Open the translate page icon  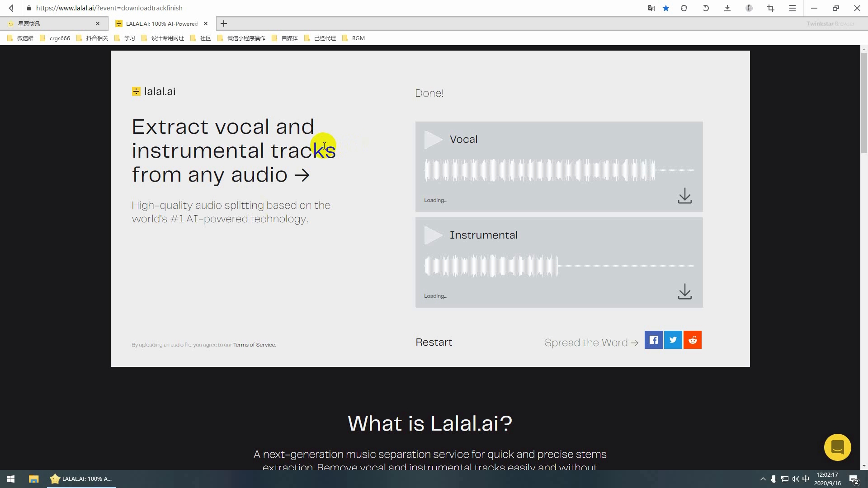click(x=651, y=8)
